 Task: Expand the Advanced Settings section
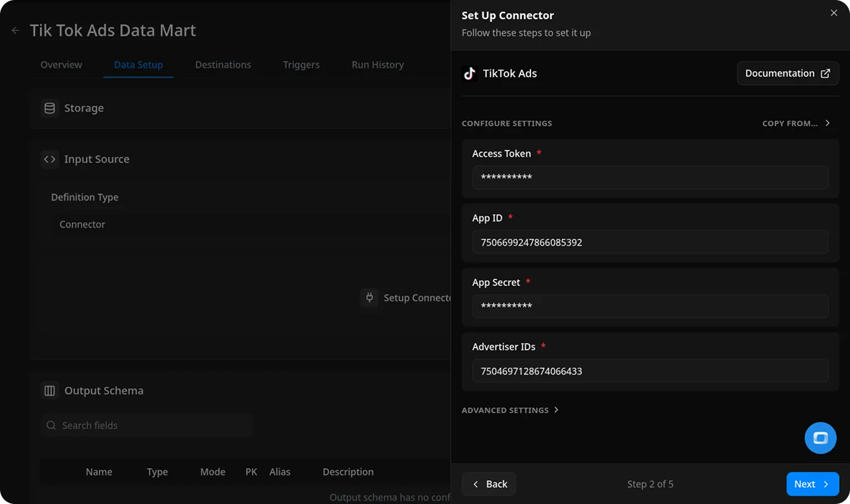pos(510,410)
